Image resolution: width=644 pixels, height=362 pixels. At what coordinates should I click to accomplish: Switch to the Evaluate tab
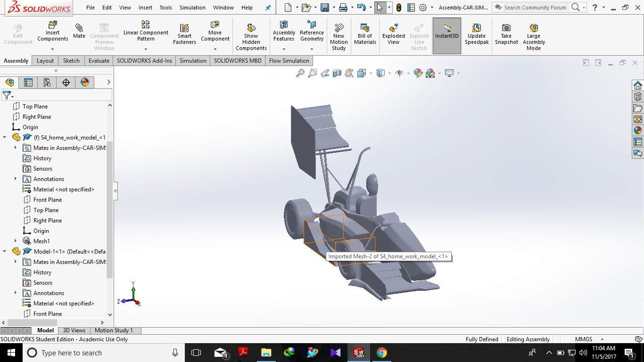(x=99, y=61)
